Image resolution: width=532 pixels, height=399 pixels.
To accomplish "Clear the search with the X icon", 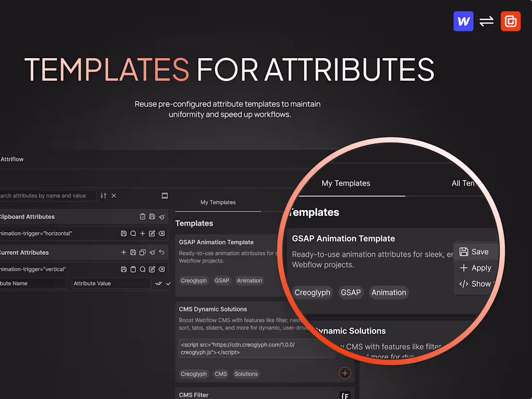I will point(114,195).
